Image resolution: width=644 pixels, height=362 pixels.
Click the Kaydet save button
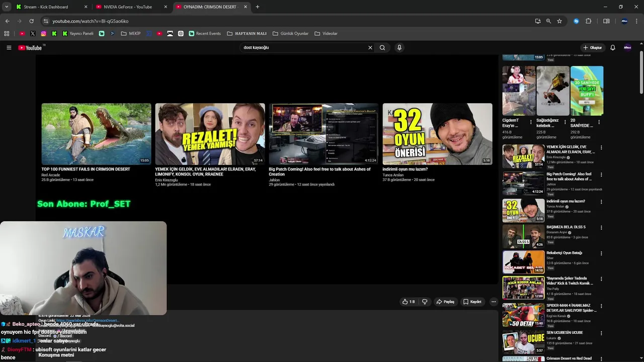(472, 302)
